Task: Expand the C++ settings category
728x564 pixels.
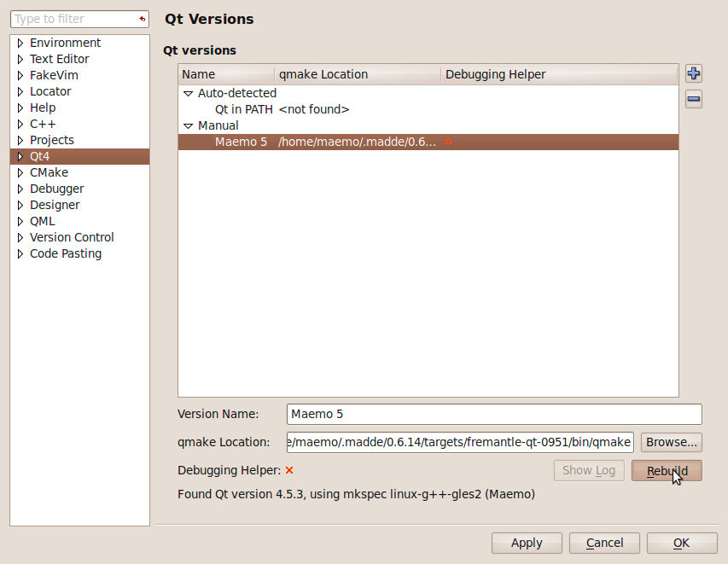Action: pos(20,124)
